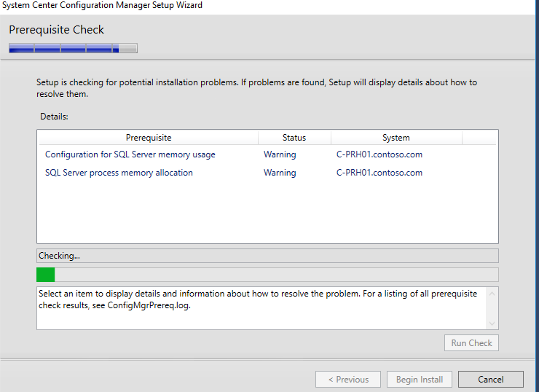Viewport: 539px width, 392px height.
Task: Select 'Configuration for SQL Server memory usage' row
Action: coord(267,154)
